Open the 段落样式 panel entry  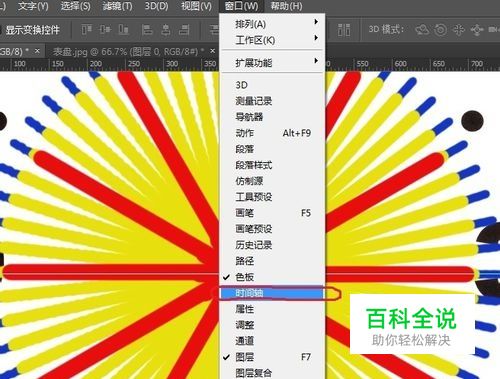tap(272, 165)
